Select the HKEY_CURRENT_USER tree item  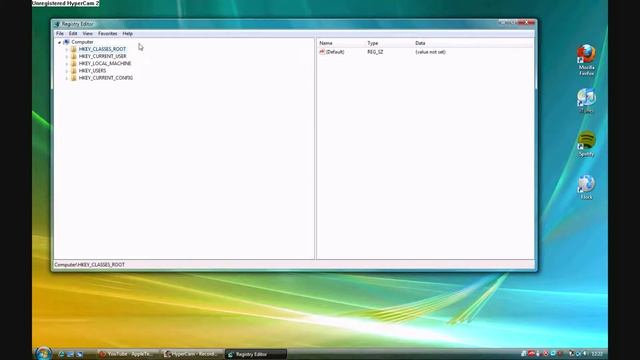click(x=102, y=56)
